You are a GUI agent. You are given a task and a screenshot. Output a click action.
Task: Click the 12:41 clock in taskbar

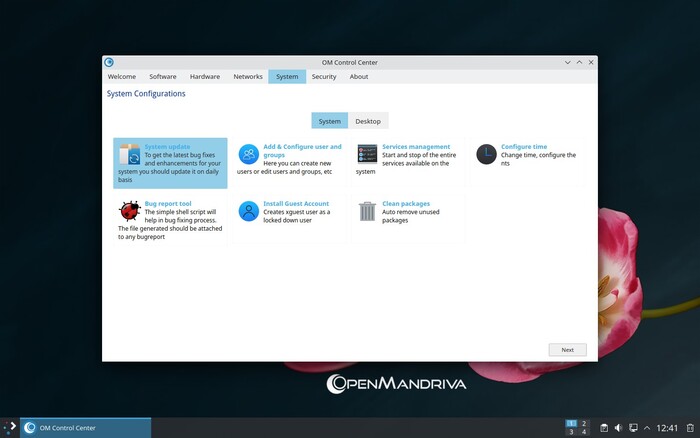pyautogui.click(x=667, y=428)
